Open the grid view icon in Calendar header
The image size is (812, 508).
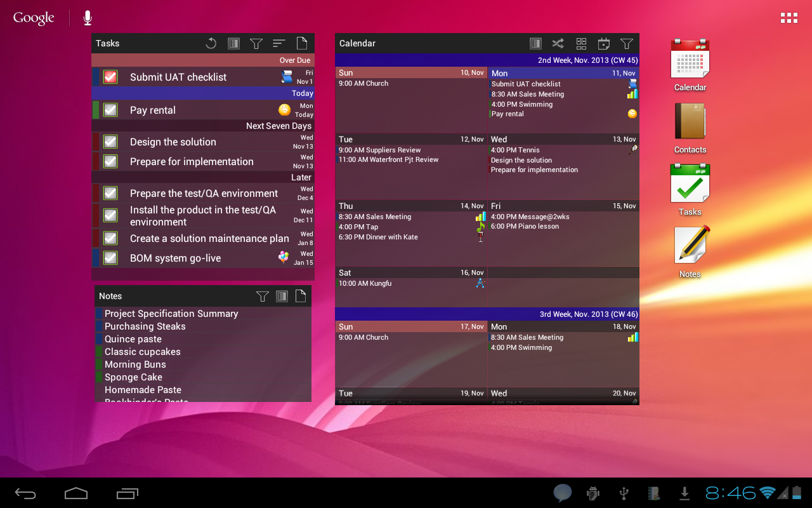coord(581,43)
